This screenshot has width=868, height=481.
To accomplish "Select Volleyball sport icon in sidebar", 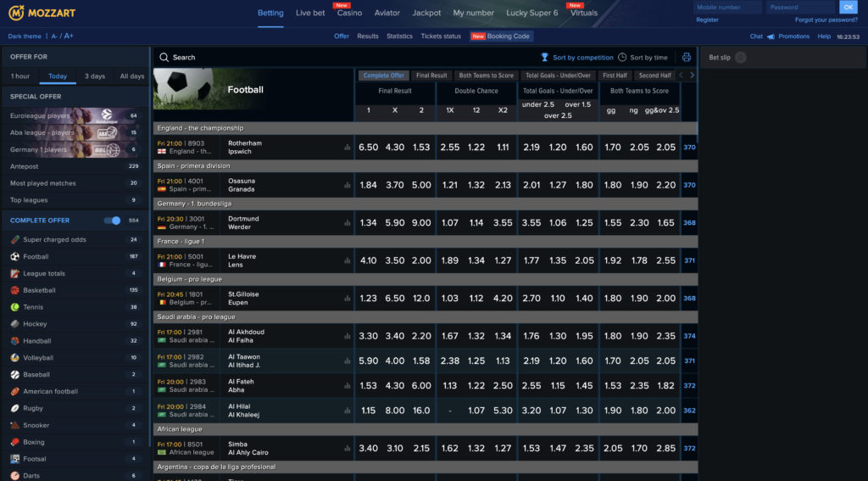I will [15, 358].
